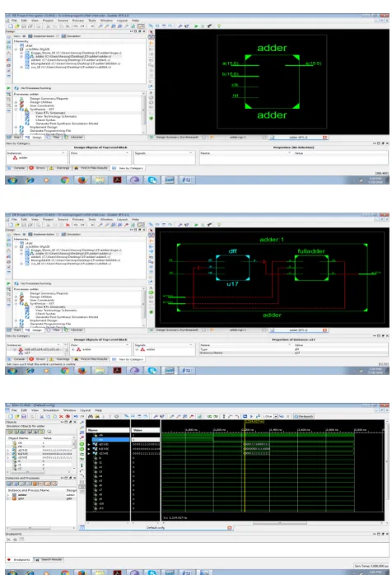The image size is (392, 575).
Task: Click Re-launch button in ISim toolbar
Action: pyautogui.click(x=304, y=417)
